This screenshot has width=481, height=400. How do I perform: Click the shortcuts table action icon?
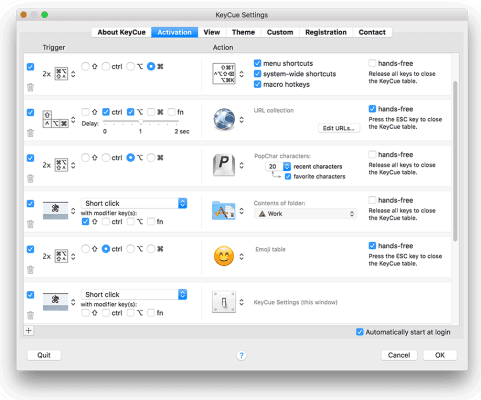[224, 74]
